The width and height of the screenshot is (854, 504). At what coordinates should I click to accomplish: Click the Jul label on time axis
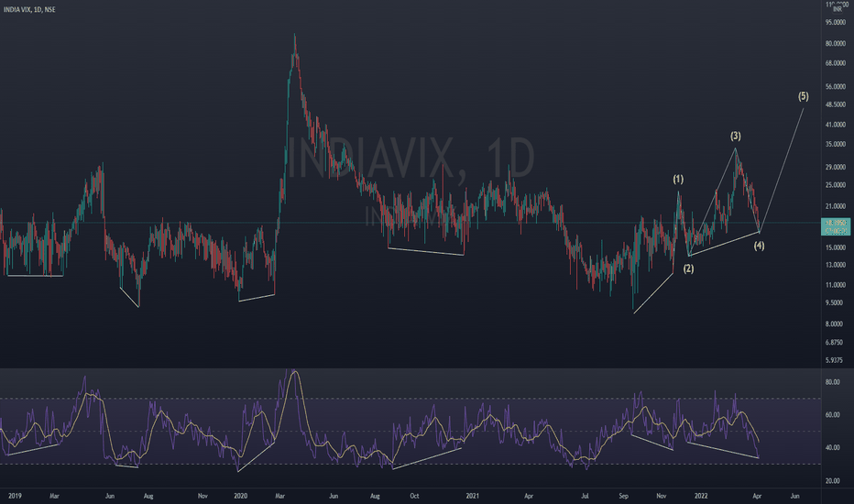click(585, 496)
